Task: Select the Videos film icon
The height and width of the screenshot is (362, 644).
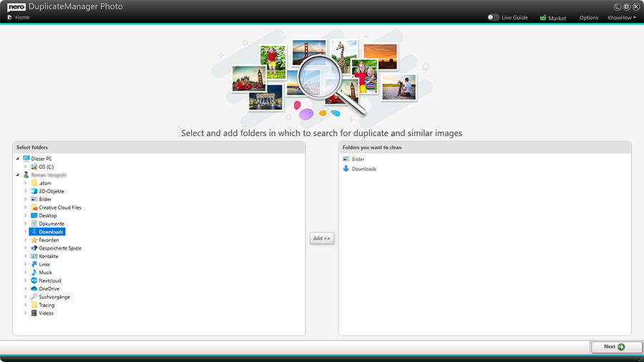Action: point(34,313)
